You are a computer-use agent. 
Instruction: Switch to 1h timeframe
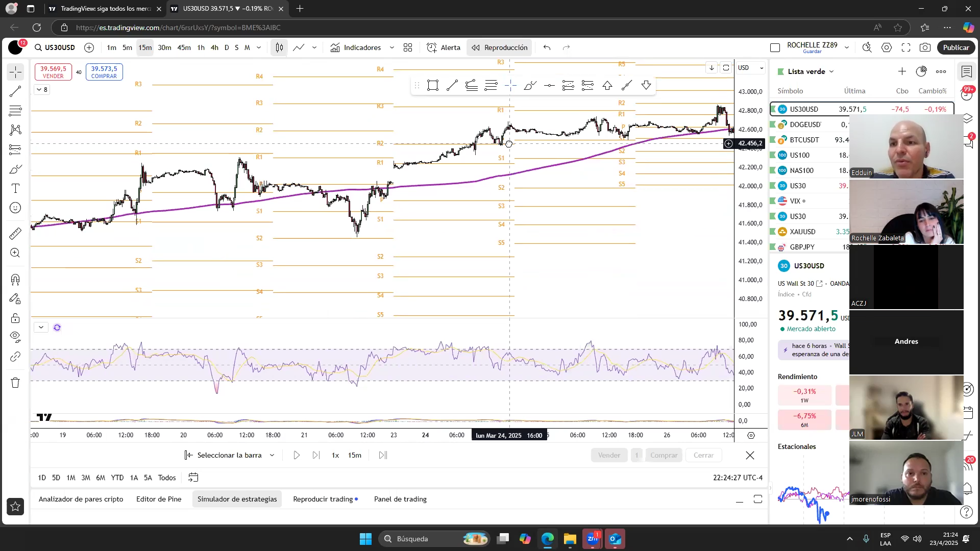click(201, 47)
